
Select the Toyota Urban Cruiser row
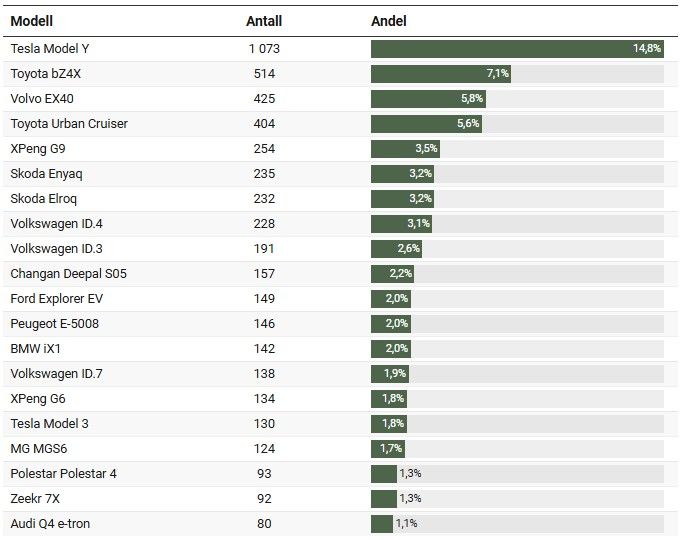pyautogui.click(x=69, y=124)
